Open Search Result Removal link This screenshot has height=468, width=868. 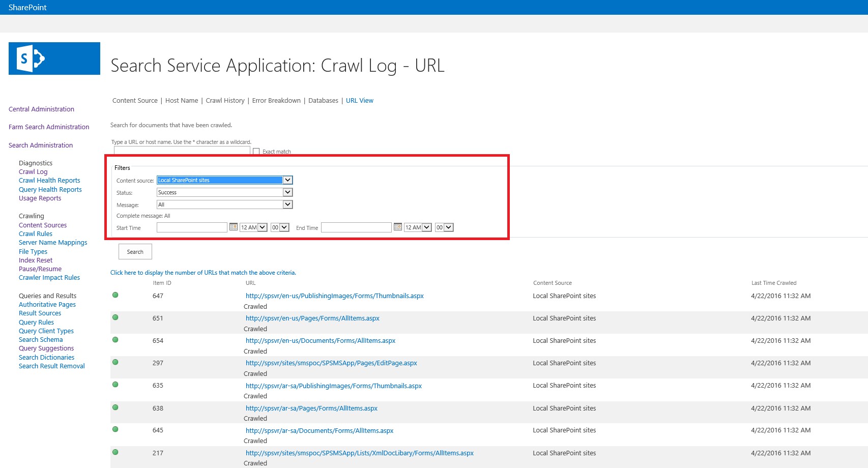(x=52, y=366)
